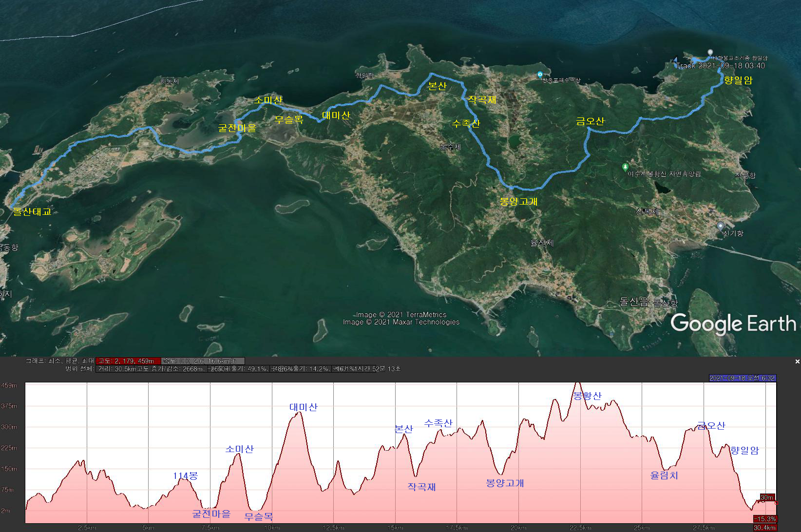Click the yellow 본산 label on the map
The width and height of the screenshot is (801, 532).
point(437,86)
